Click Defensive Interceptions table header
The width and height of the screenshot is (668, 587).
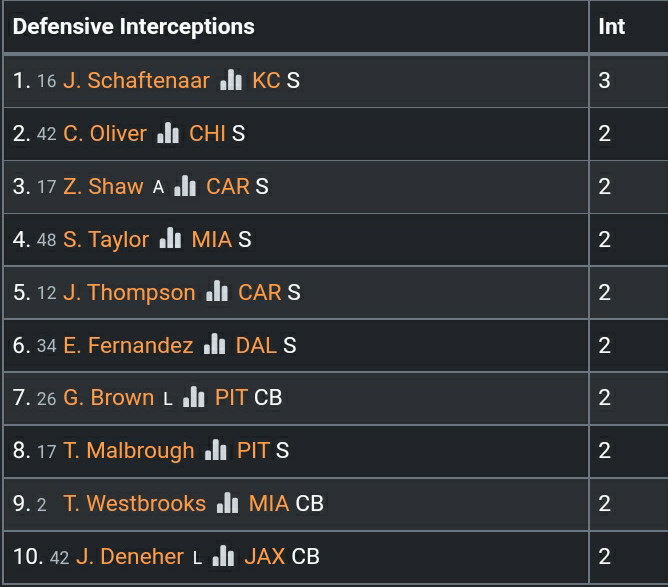pyautogui.click(x=133, y=26)
